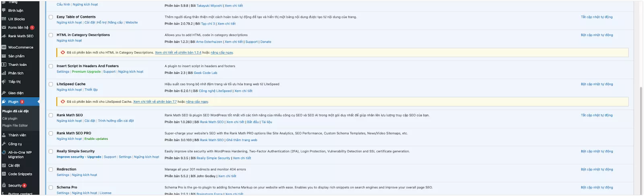Click the WooCommerce sidebar icon
Image resolution: width=644 pixels, height=196 pixels.
[x=4, y=47]
